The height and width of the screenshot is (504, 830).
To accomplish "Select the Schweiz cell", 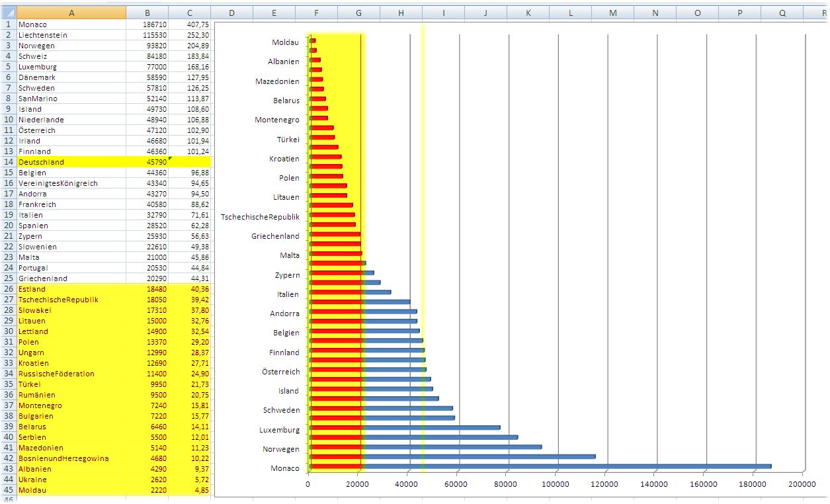I will pyautogui.click(x=71, y=56).
